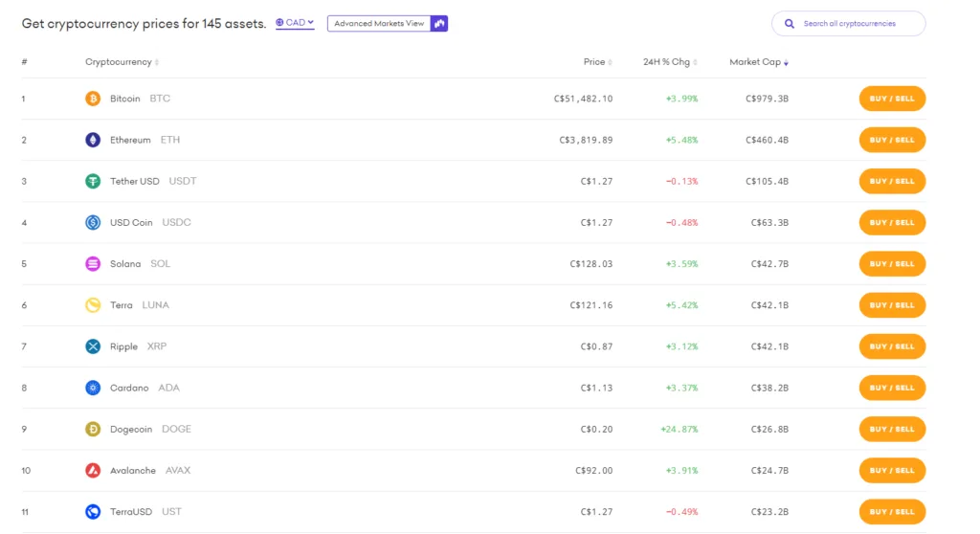Click the Avalanche coin icon
Screen dimensions: 980x534
click(93, 470)
